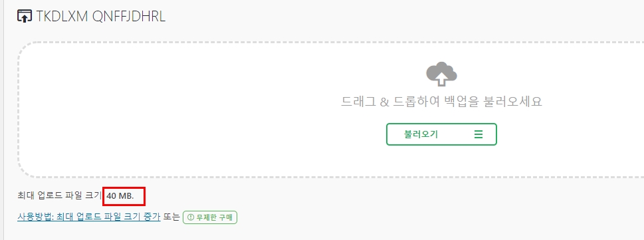
Task: Open the hamburger menu icon inside 불러오기
Action: tap(478, 134)
